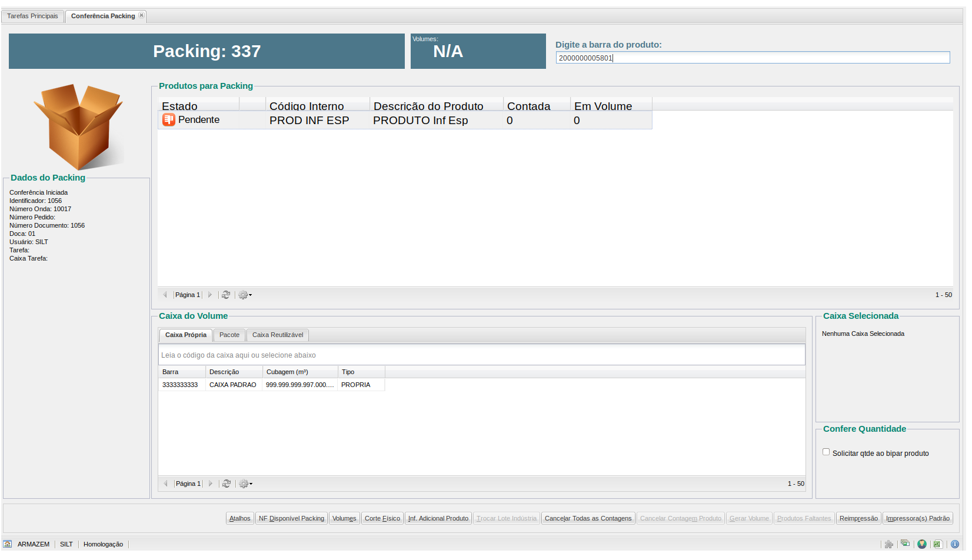Open the plugin puzzle icon in status bar
972x560 pixels.
(889, 544)
